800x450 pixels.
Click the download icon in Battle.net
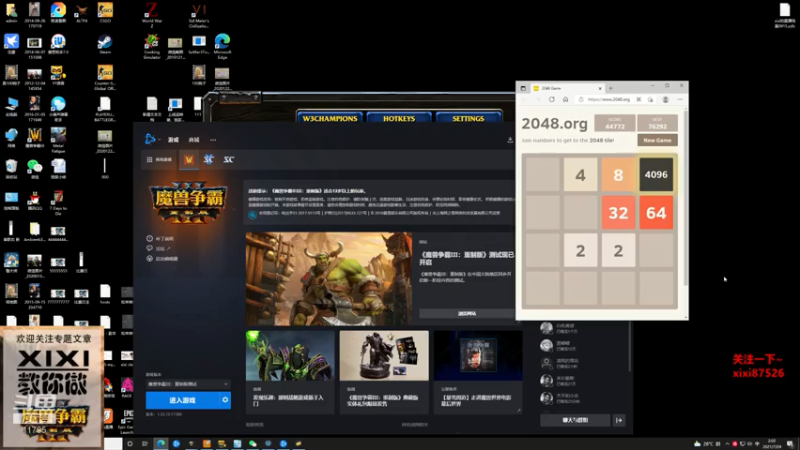tap(510, 140)
